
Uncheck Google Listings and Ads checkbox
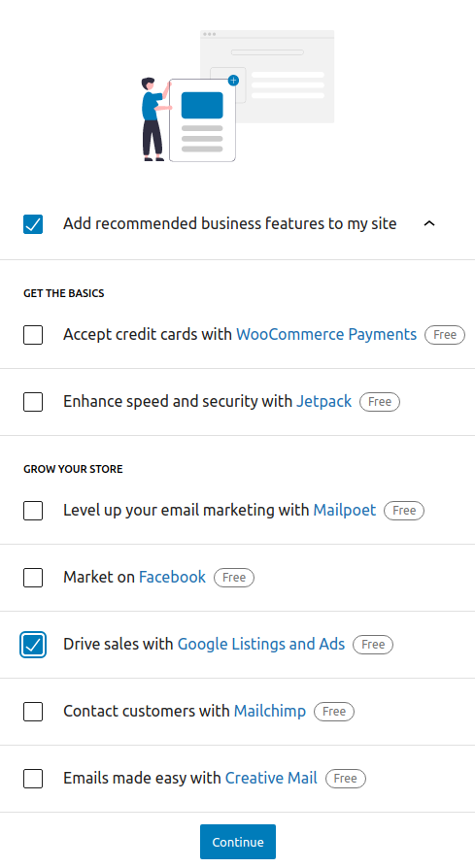click(33, 645)
